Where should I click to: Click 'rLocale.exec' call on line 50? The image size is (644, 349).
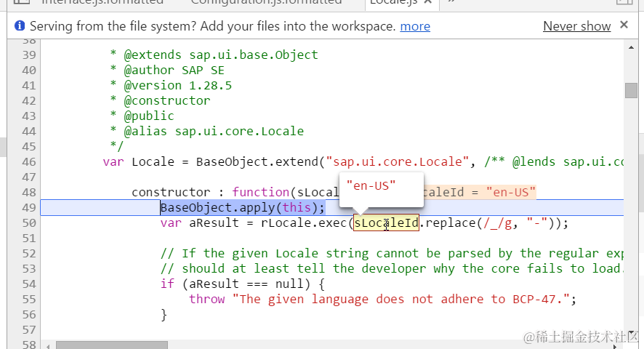pos(304,222)
